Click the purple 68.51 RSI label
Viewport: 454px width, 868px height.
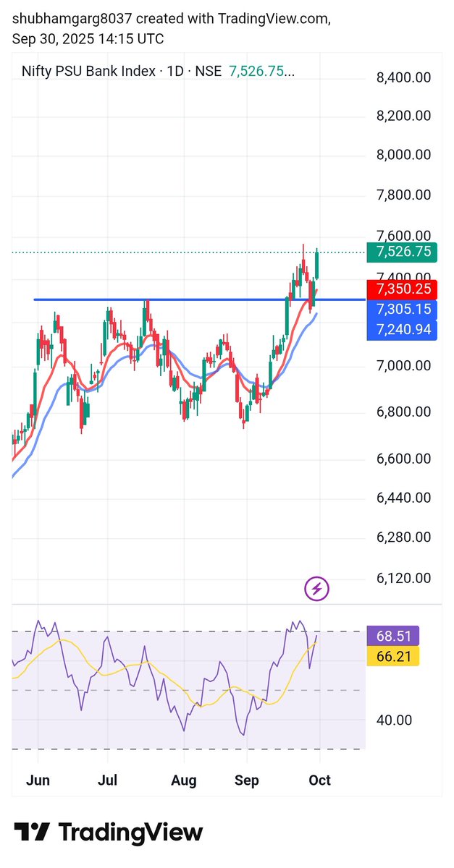point(394,637)
